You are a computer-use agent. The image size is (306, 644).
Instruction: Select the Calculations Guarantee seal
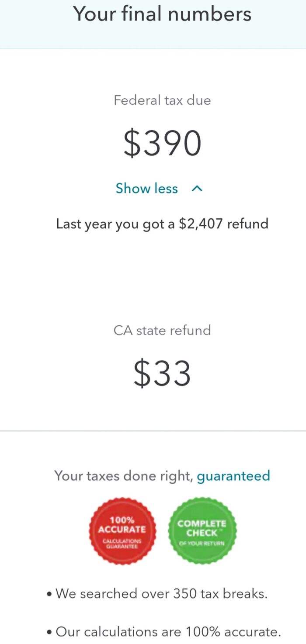(x=122, y=530)
